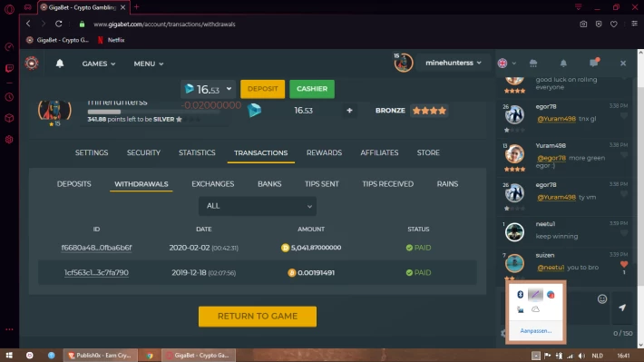Click the @neetu1 mention in chat
Screen dimensions: 644x362
551,268
